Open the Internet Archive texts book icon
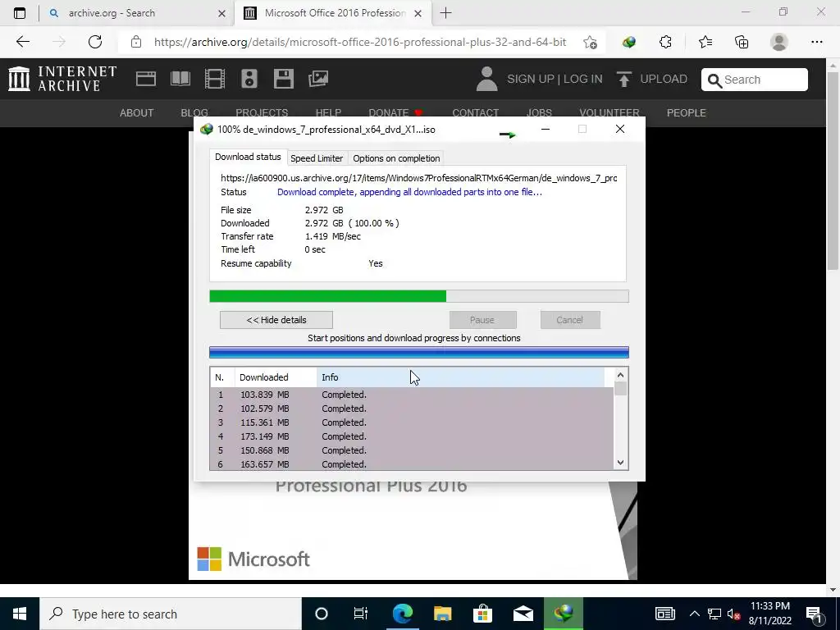The height and width of the screenshot is (630, 840). coord(180,79)
